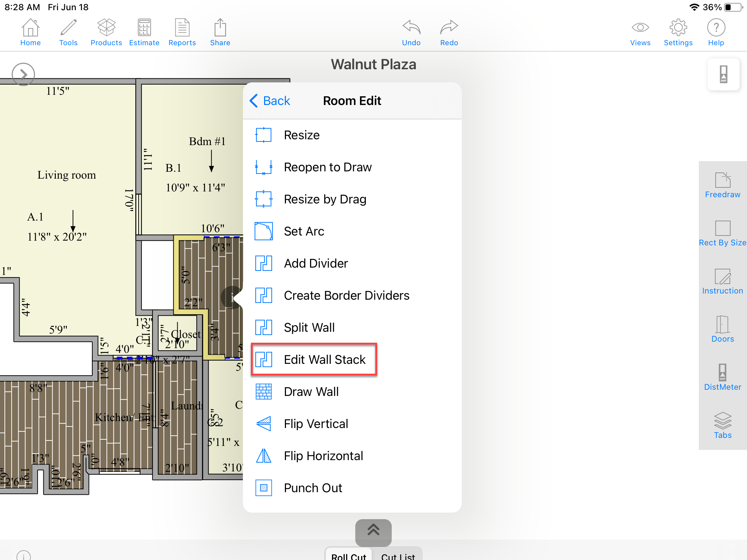Tap the Share icon
747x560 pixels.
pos(220,32)
